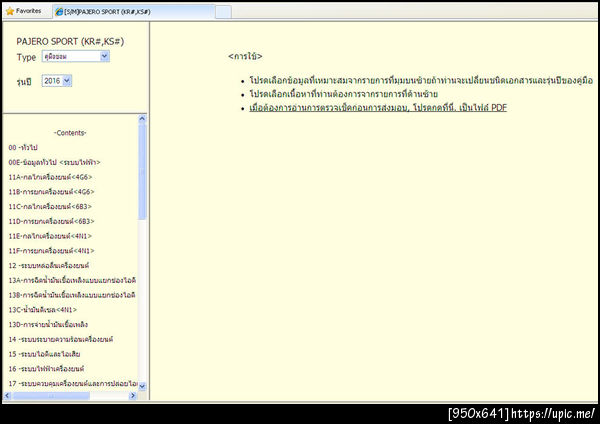The width and height of the screenshot is (600, 424).
Task: Click the PAJERO SPORT (KR#,KS#) title
Action: [70, 41]
